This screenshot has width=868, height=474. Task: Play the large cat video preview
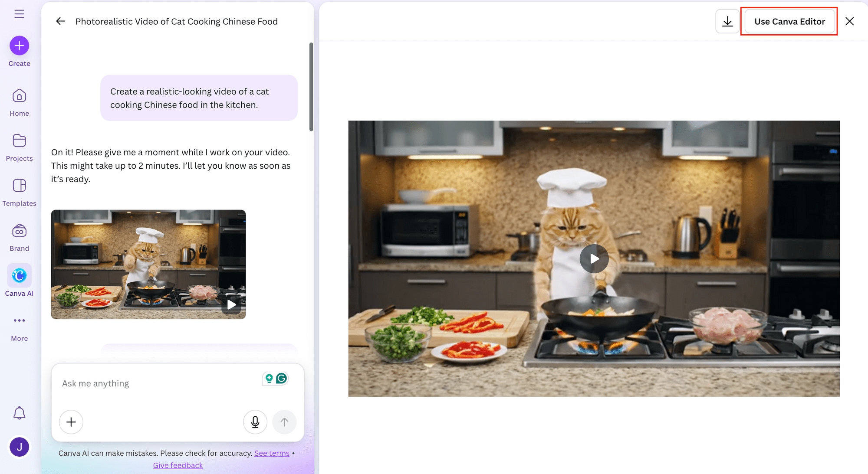click(594, 259)
